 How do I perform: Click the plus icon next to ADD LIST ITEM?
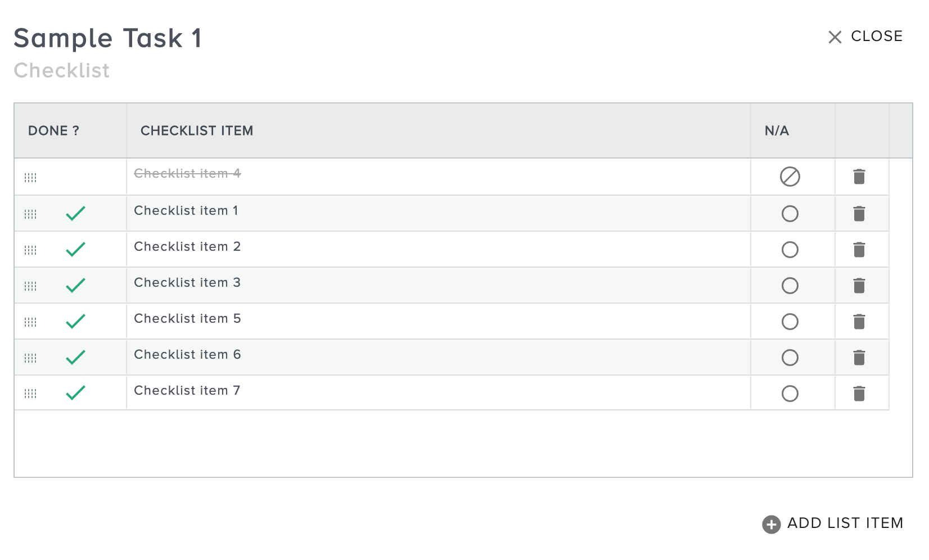point(771,523)
